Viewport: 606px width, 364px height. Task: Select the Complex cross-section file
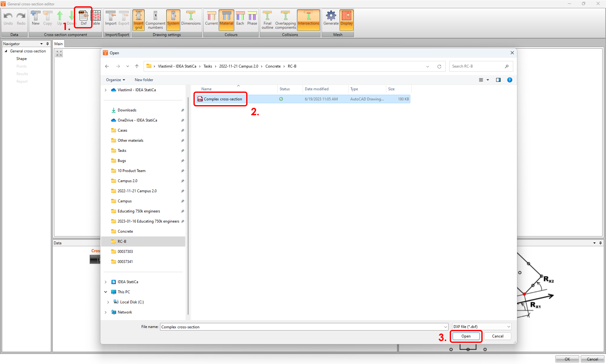pos(223,99)
